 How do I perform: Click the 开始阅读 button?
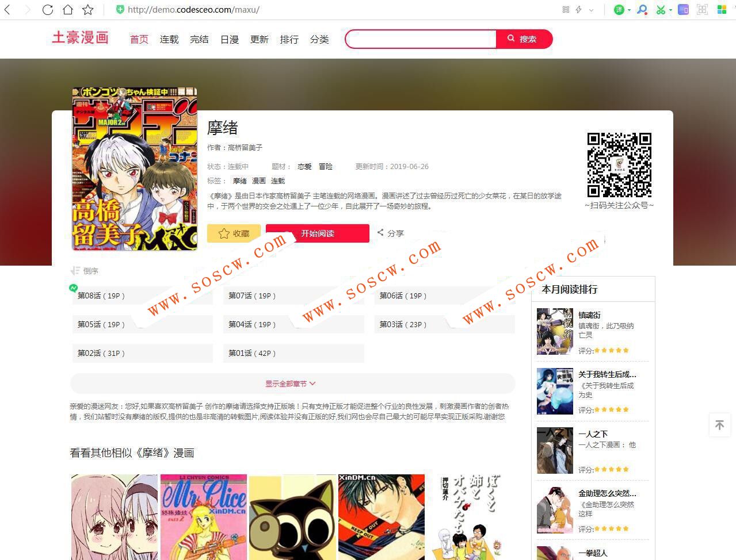(318, 233)
